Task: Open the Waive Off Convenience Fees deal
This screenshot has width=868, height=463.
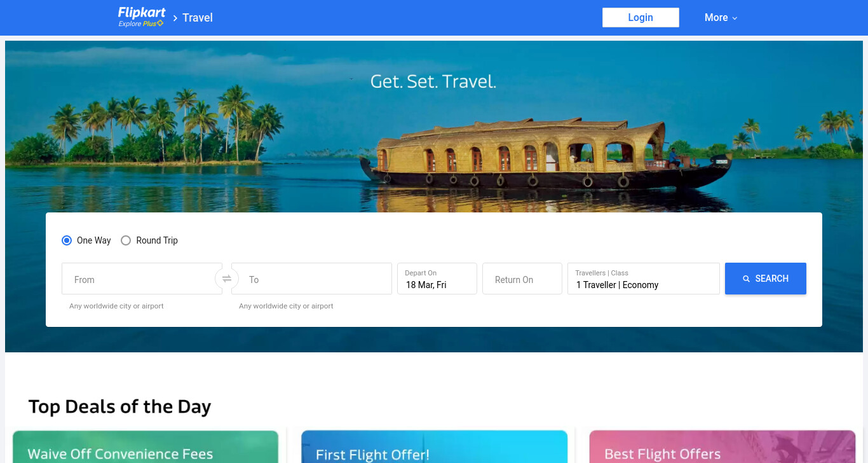Action: pos(146,447)
